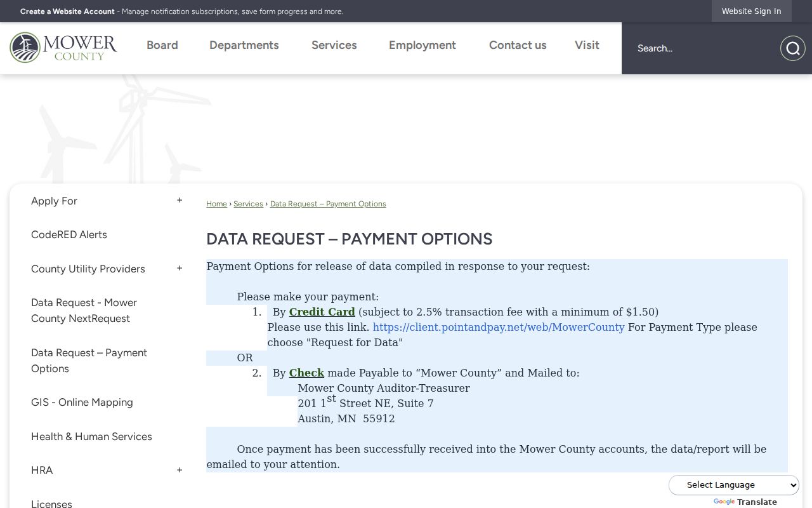This screenshot has height=508, width=812.
Task: Click the page heading 'DATA REQUEST – PAYMENT OPTIONS'
Action: pyautogui.click(x=350, y=239)
